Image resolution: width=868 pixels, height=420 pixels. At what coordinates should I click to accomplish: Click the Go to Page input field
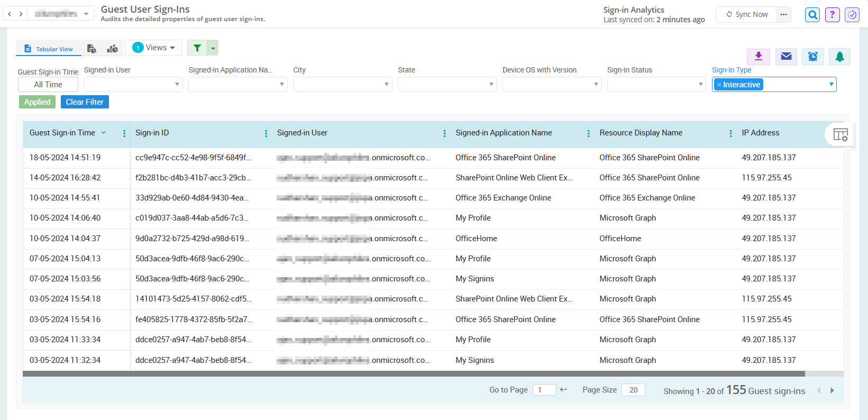544,390
